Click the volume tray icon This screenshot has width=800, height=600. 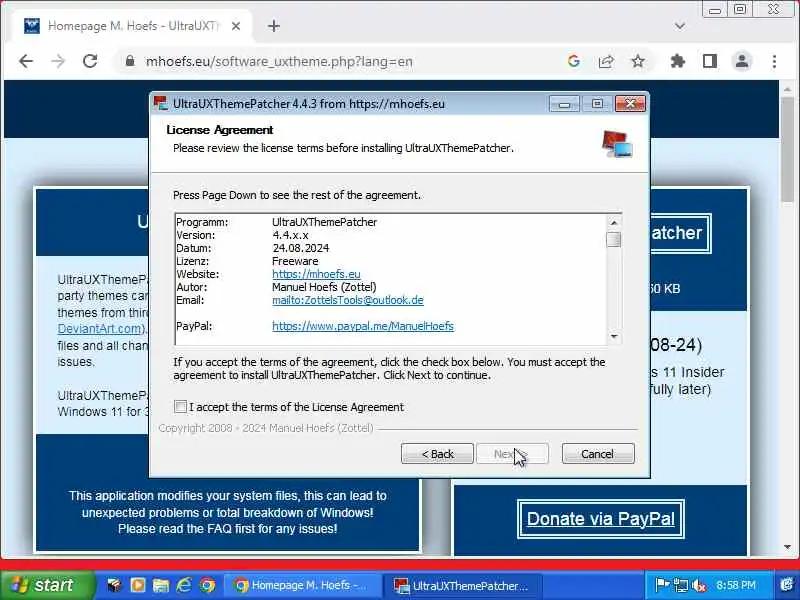698,585
